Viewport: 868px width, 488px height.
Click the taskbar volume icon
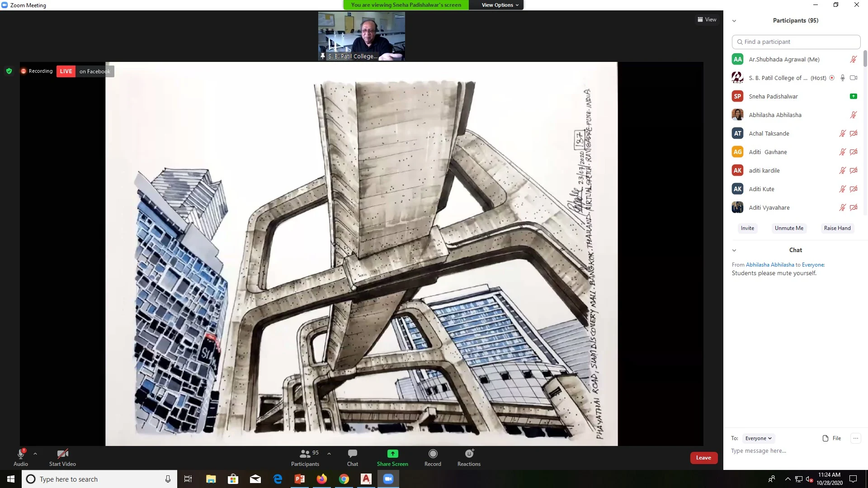point(810,479)
